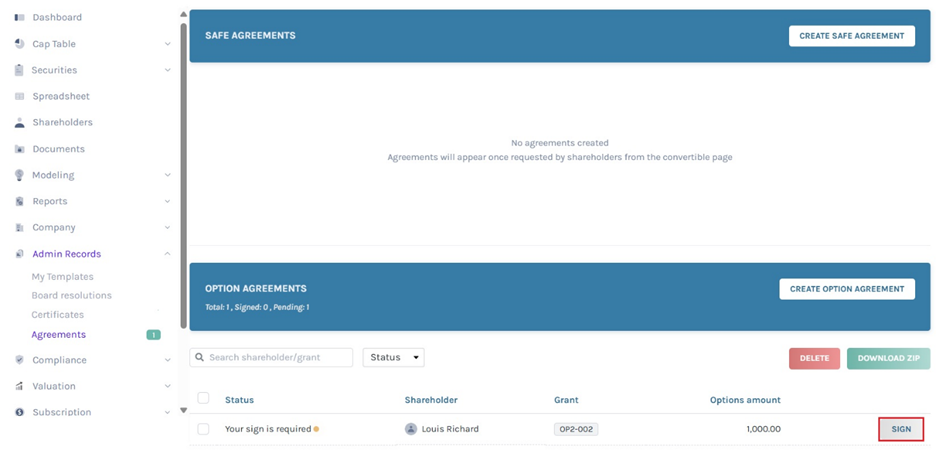Open Board resolutions submenu item
Viewport: 939px width, 450px height.
[71, 296]
